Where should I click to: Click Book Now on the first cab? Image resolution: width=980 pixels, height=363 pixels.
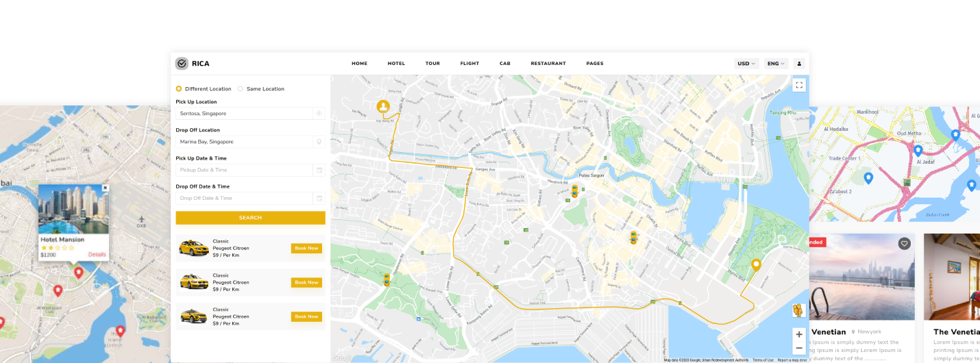(x=306, y=249)
